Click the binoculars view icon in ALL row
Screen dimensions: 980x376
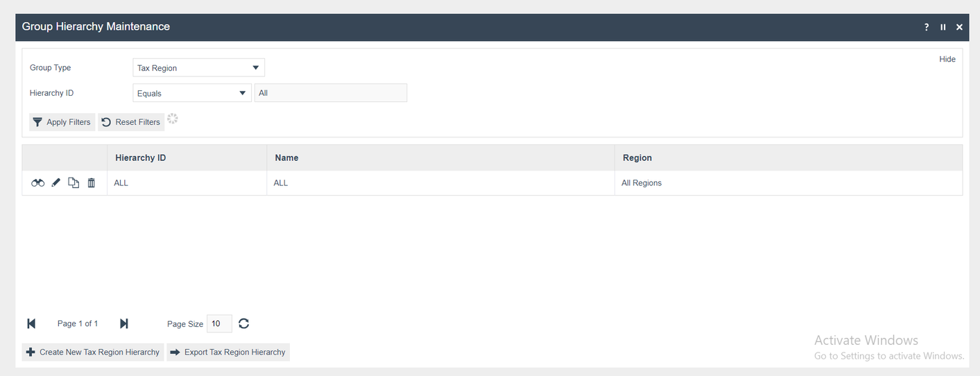(38, 183)
